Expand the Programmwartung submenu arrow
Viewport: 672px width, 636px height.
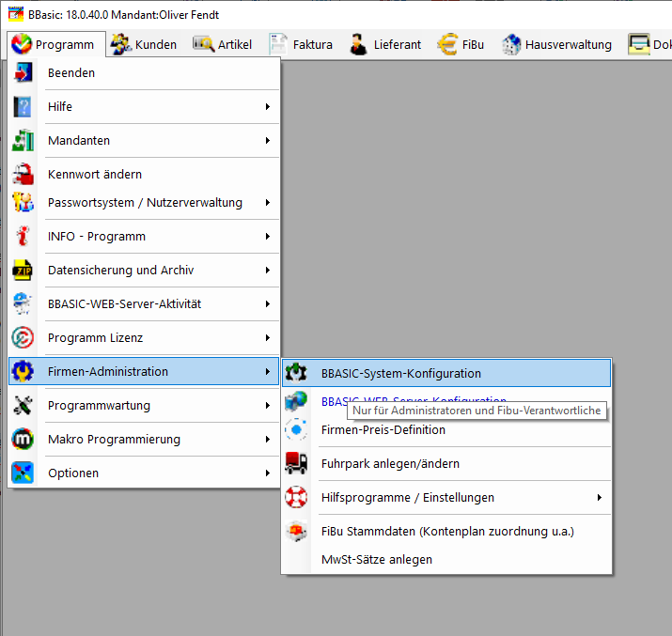(268, 406)
